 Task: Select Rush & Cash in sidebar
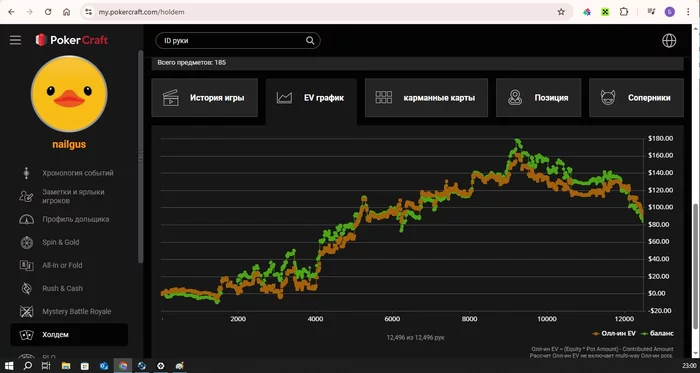(x=69, y=288)
